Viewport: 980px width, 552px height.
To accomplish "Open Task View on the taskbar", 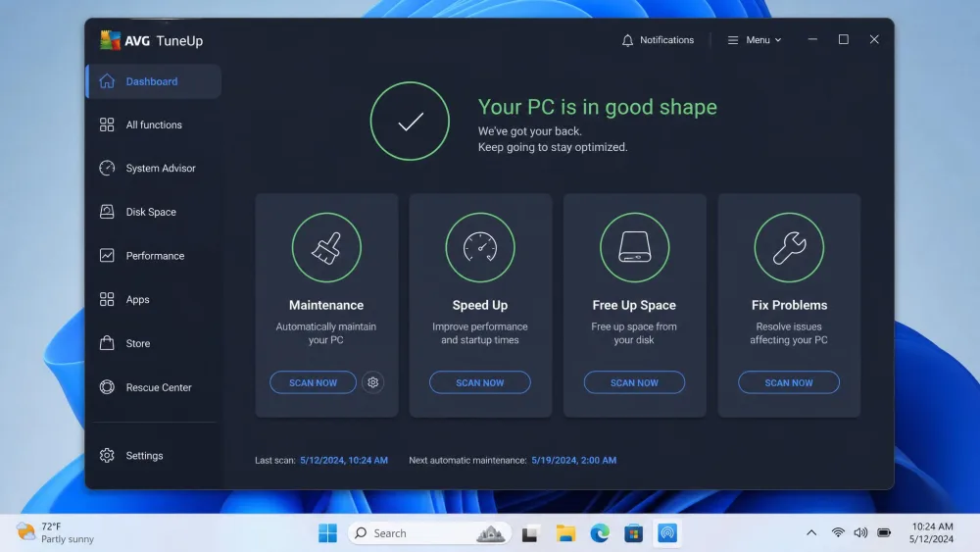I will (x=530, y=533).
